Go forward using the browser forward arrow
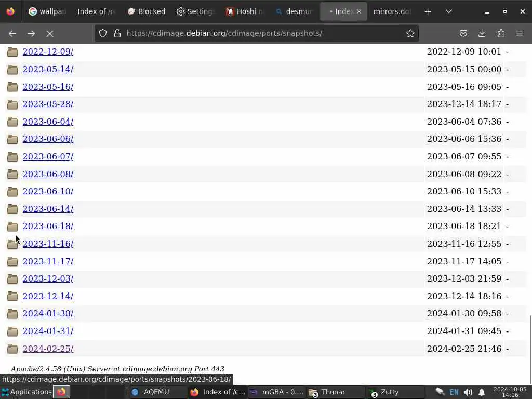This screenshot has height=399, width=532. pyautogui.click(x=31, y=34)
